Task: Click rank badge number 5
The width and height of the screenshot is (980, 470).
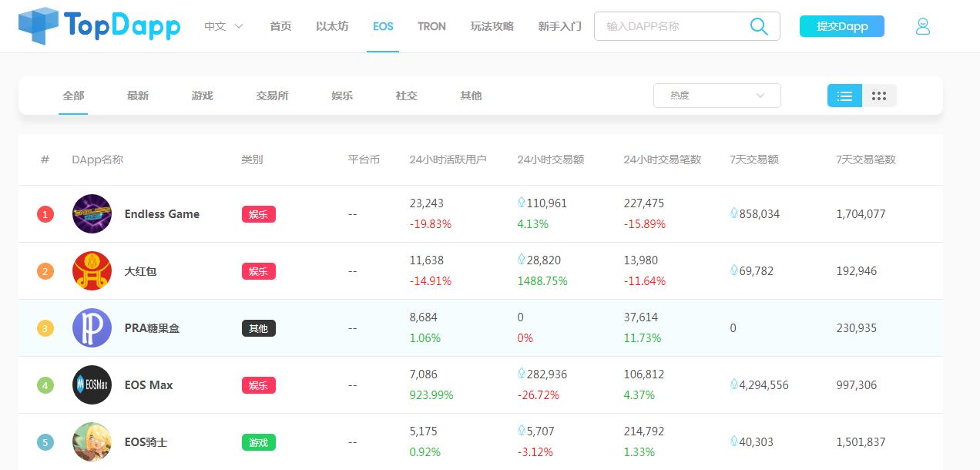Action: [x=45, y=442]
